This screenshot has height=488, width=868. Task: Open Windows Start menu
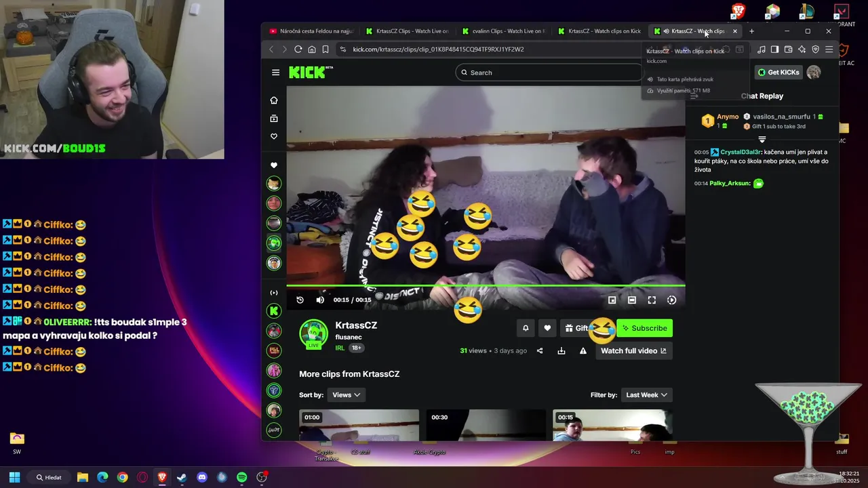point(14,477)
